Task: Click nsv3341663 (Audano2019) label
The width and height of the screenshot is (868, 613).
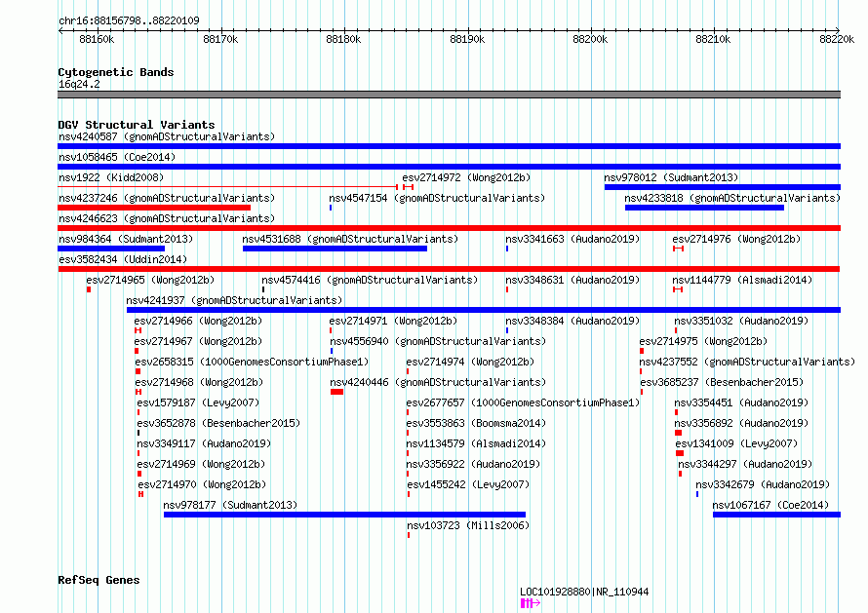Action: pos(572,239)
